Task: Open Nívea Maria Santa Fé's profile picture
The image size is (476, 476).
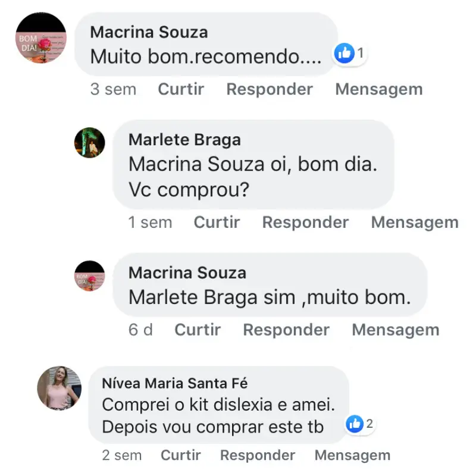Action: (x=59, y=388)
